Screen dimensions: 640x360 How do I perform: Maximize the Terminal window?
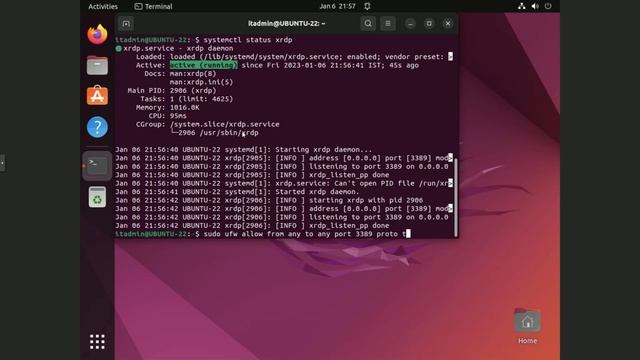[x=429, y=23]
